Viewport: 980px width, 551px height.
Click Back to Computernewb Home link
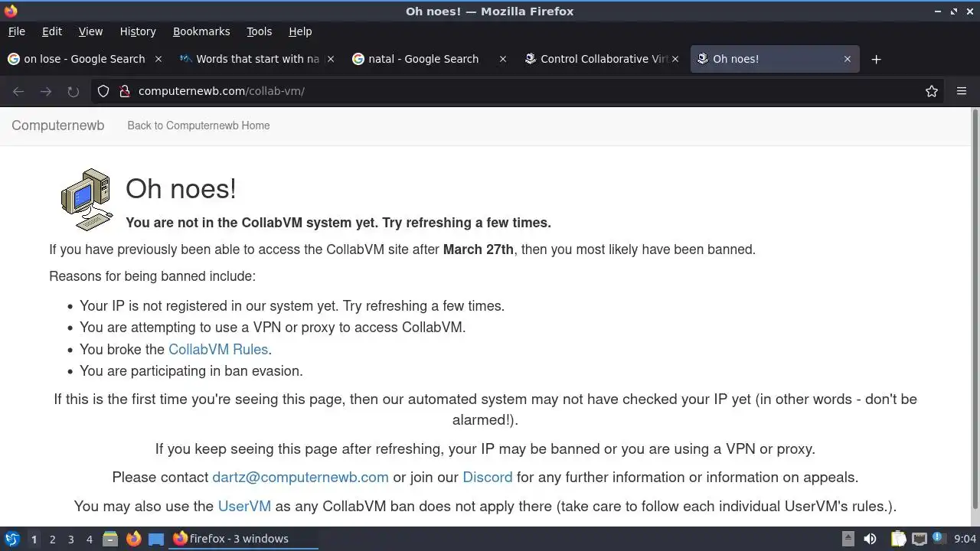tap(198, 126)
